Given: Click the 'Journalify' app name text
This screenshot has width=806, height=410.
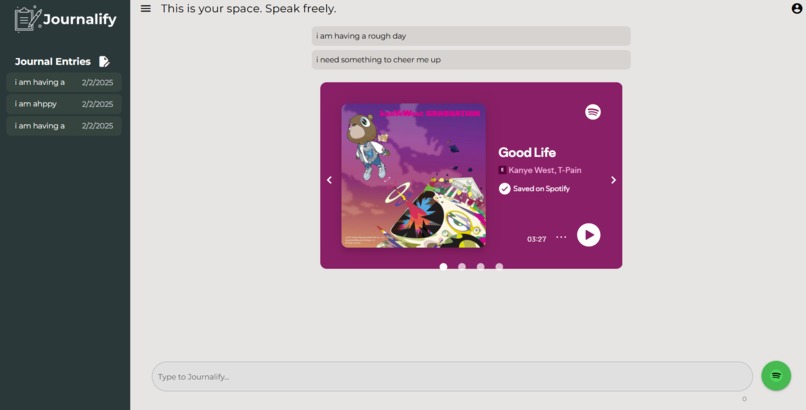Looking at the screenshot, I should 80,19.
